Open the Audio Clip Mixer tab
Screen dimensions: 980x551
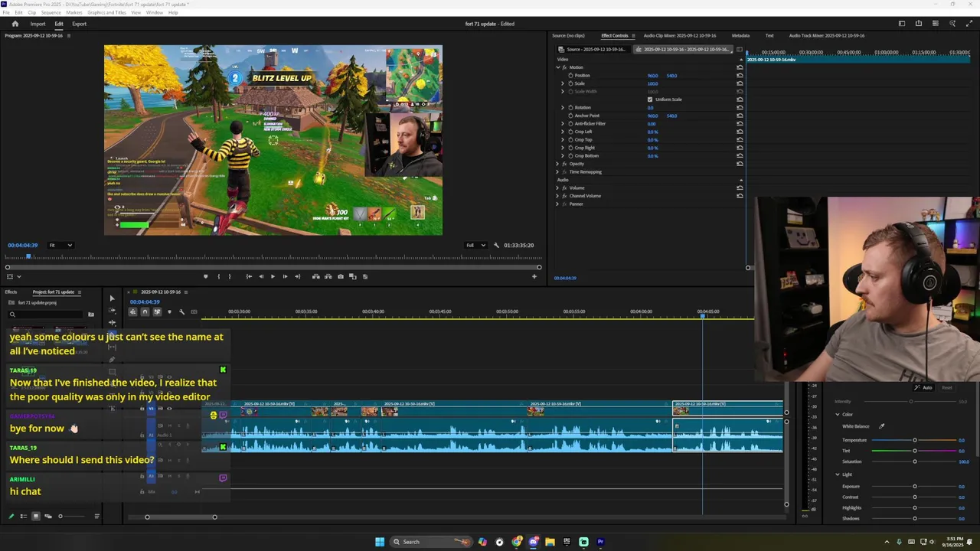pyautogui.click(x=680, y=35)
